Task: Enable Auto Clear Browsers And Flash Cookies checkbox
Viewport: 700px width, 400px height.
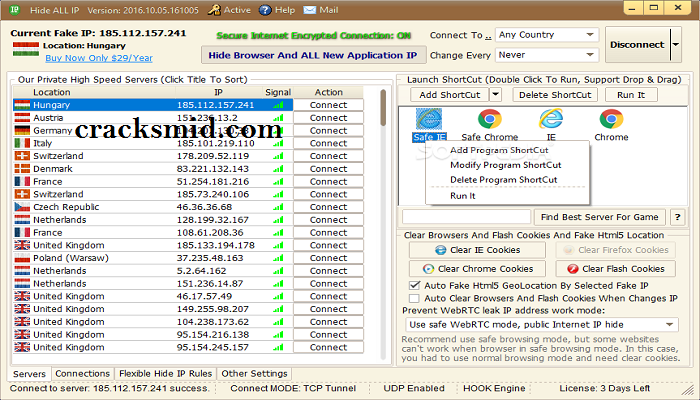Action: [x=414, y=298]
